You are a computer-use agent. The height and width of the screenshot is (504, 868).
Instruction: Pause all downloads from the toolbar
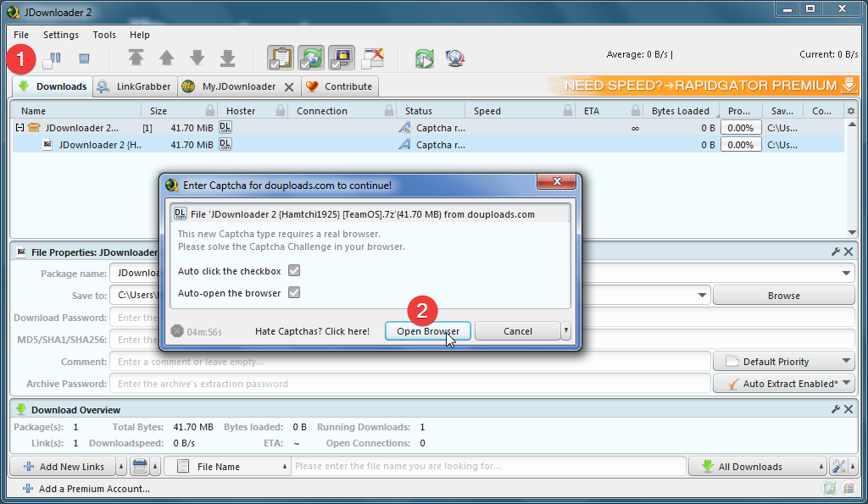coord(52,58)
